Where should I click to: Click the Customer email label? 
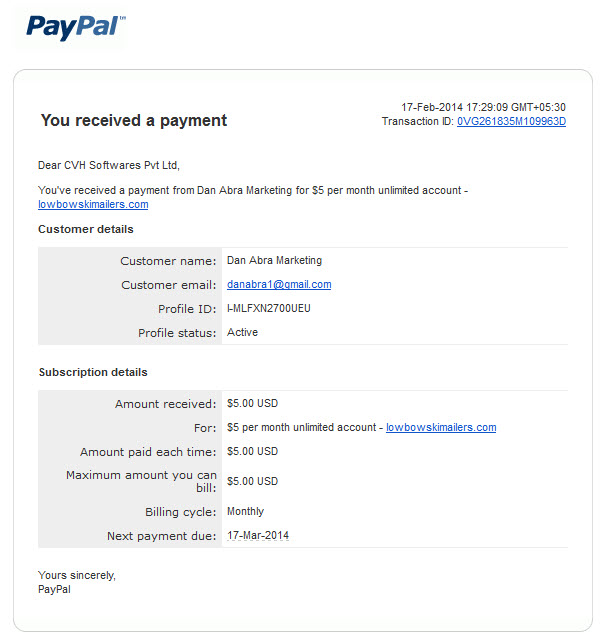pyautogui.click(x=169, y=285)
